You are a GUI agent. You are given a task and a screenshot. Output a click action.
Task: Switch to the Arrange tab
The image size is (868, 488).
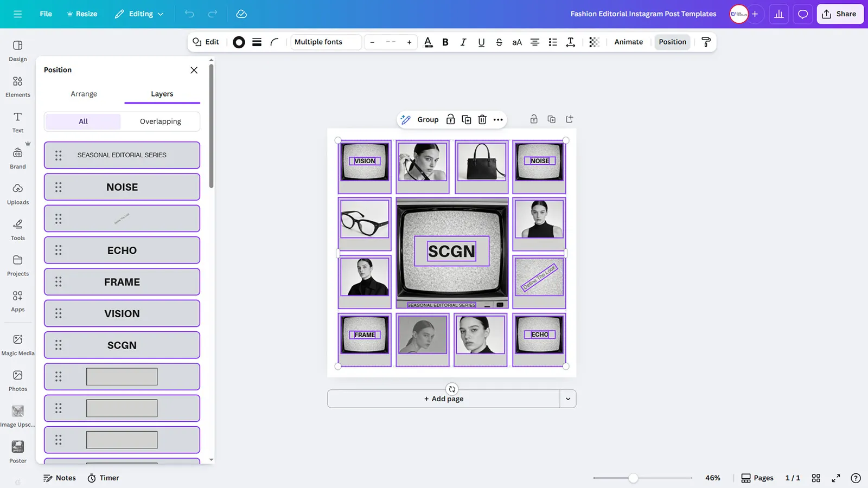(x=84, y=94)
